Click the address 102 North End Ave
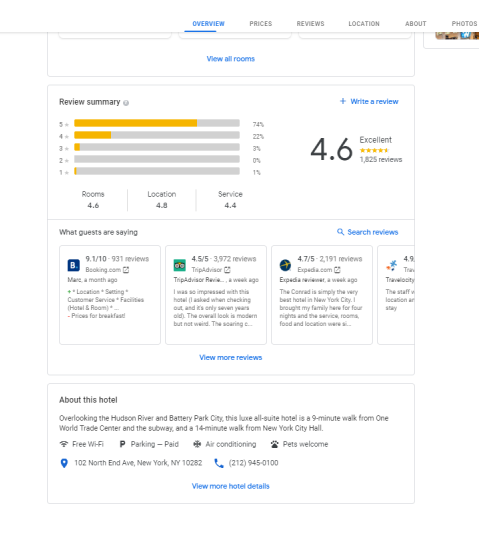Image resolution: width=479 pixels, height=536 pixels. point(138,463)
